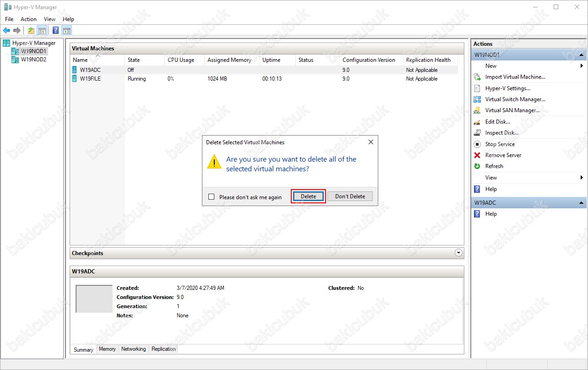Screen dimensions: 588x370
Task: Click the Hyper-V Manager root tree icon
Action: pos(6,43)
